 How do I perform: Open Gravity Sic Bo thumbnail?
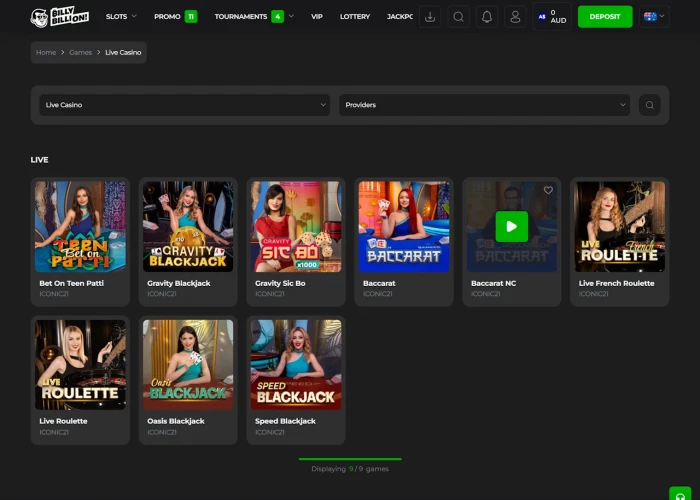click(296, 226)
